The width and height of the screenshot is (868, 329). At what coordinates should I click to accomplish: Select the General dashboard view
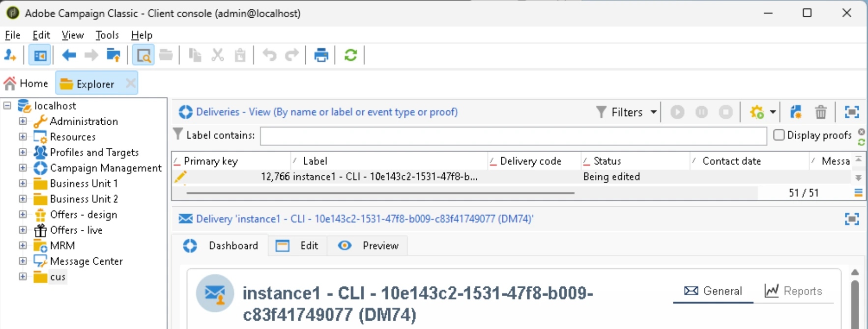point(713,291)
